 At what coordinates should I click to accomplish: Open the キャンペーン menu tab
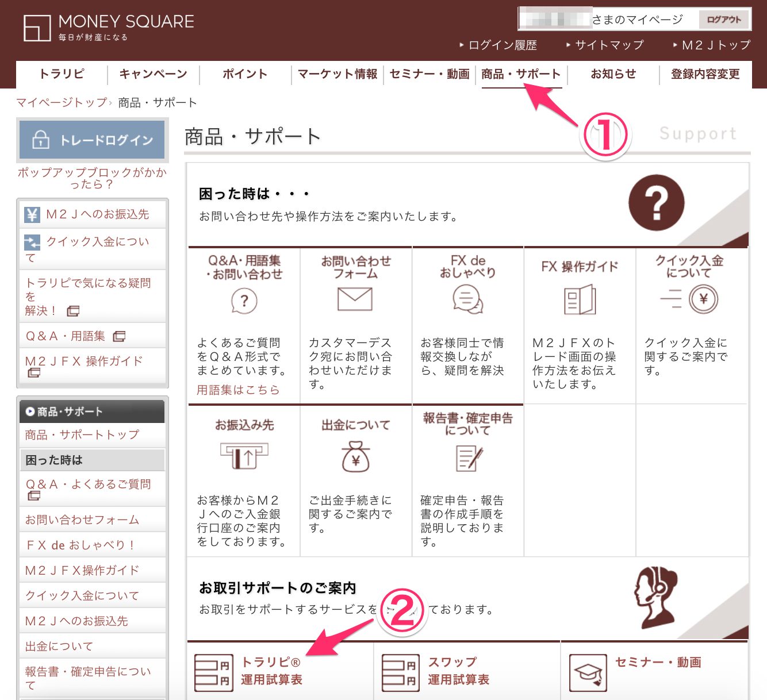click(154, 74)
